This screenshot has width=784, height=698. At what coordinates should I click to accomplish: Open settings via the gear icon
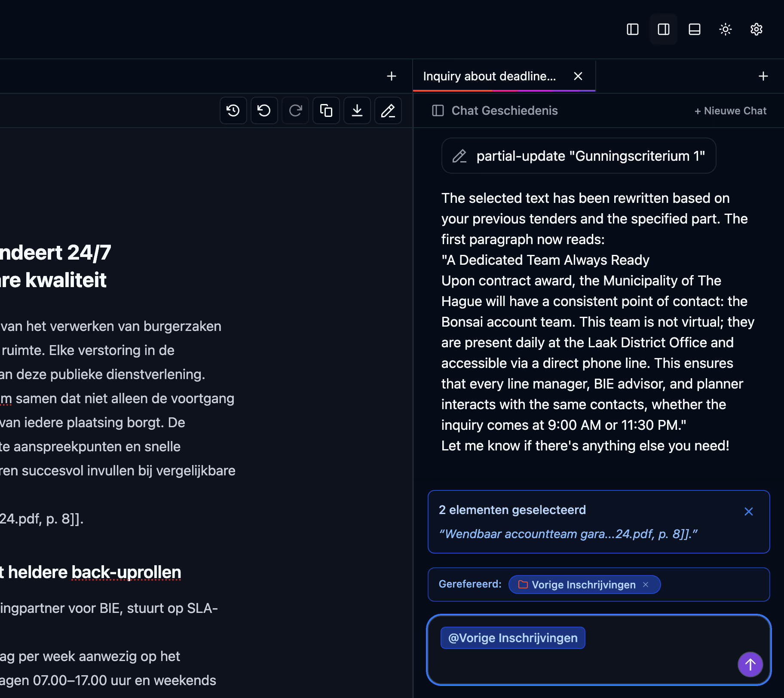tap(756, 29)
